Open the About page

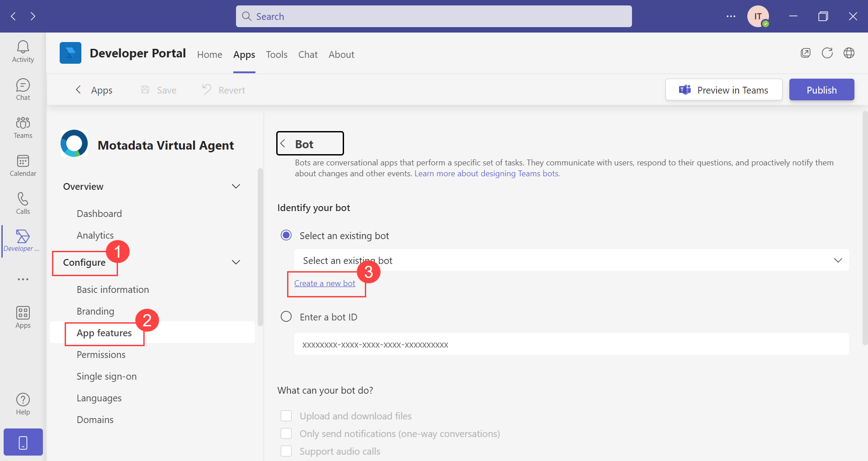pyautogui.click(x=341, y=54)
